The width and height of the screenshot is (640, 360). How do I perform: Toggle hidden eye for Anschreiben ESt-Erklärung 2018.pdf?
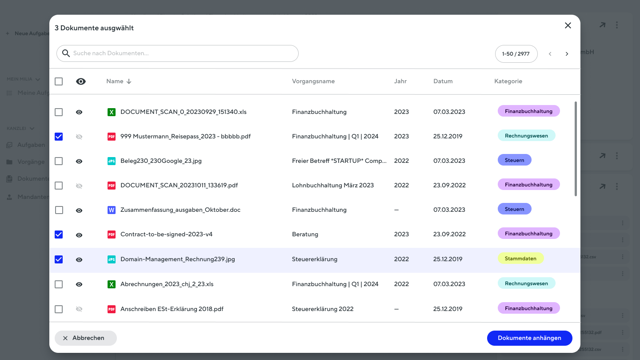[79, 309]
